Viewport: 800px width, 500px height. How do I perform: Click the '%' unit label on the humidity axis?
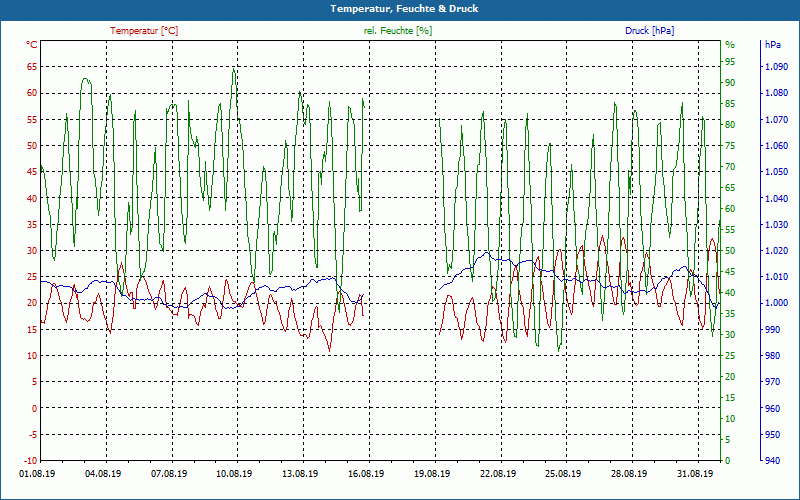(730, 45)
